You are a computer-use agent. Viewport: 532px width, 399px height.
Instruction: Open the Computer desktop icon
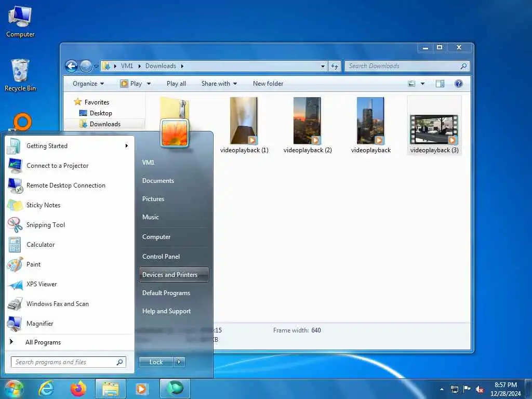(x=20, y=22)
